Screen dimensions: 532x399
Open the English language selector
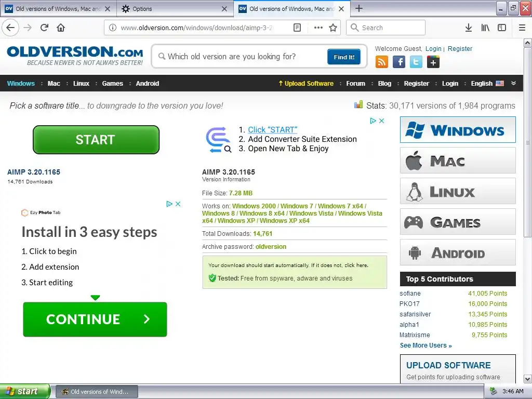pyautogui.click(x=487, y=84)
